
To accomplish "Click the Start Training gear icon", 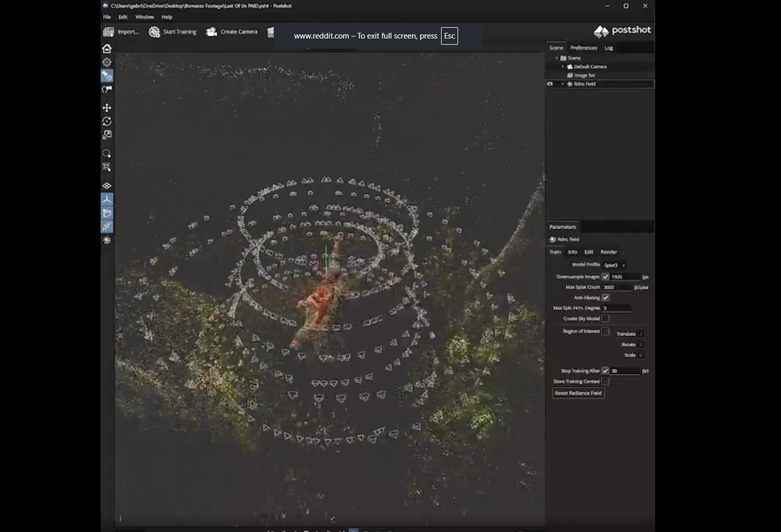I will pyautogui.click(x=154, y=32).
